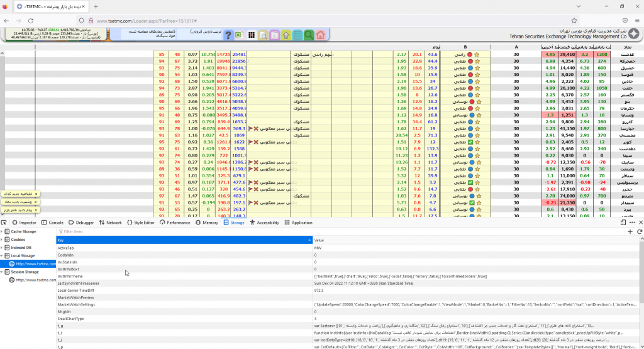Click the yellow star beside غدشت row

click(477, 55)
